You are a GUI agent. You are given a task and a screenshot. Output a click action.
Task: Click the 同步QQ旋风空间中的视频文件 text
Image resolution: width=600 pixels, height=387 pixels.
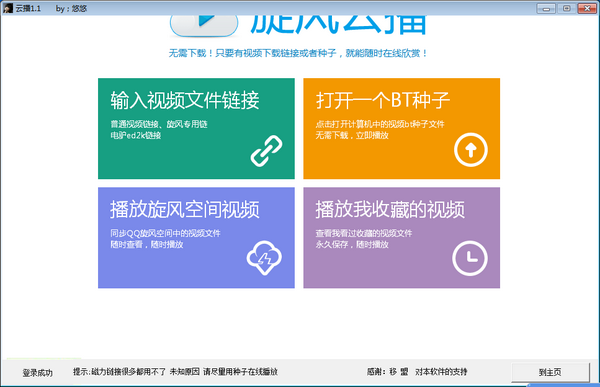(165, 233)
